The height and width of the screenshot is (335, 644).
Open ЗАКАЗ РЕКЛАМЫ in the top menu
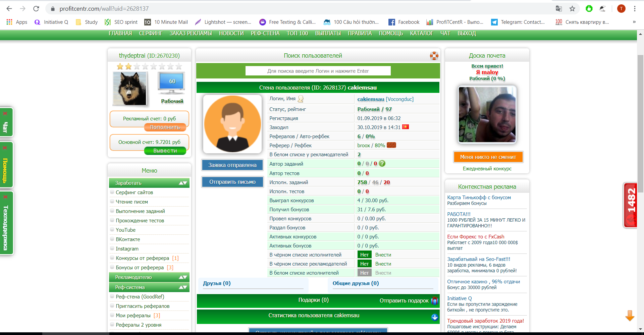pos(191,34)
